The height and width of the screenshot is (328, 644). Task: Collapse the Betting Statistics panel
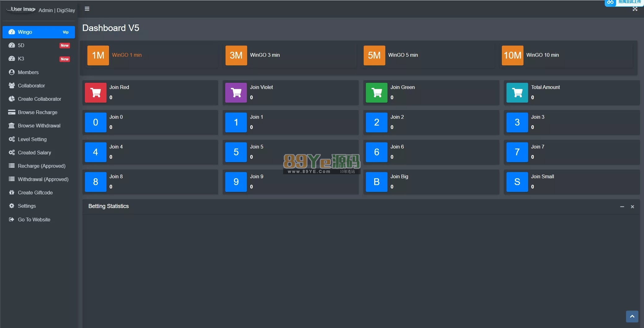(x=622, y=206)
